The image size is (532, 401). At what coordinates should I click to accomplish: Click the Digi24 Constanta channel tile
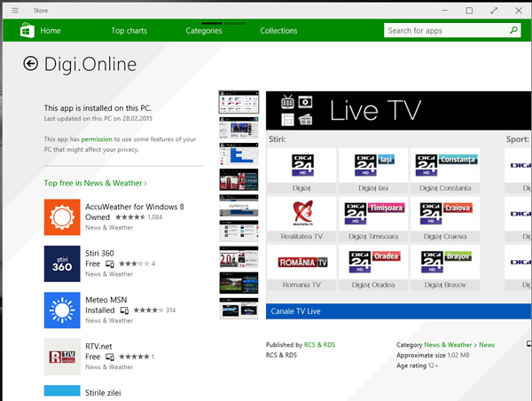click(x=445, y=170)
